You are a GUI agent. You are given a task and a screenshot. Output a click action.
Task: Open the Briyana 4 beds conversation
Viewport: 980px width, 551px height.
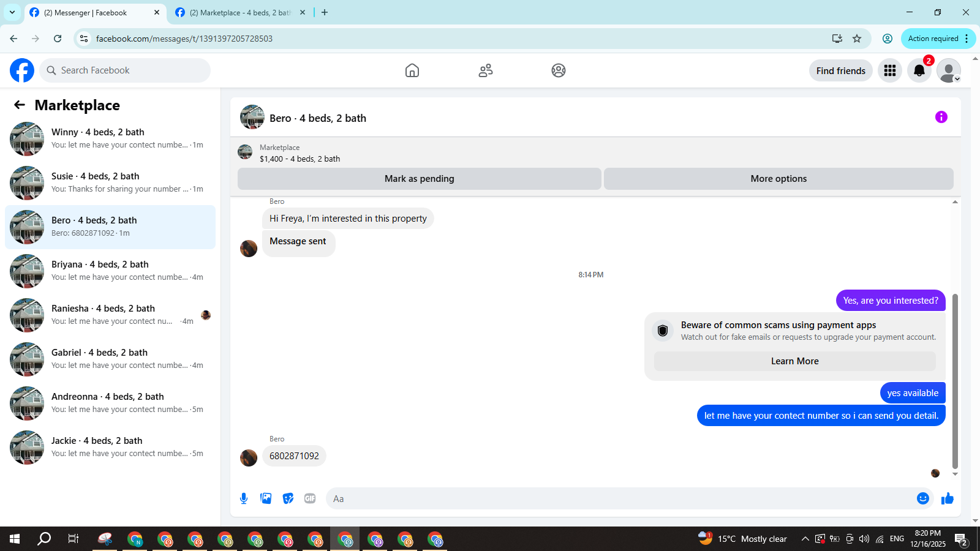110,271
